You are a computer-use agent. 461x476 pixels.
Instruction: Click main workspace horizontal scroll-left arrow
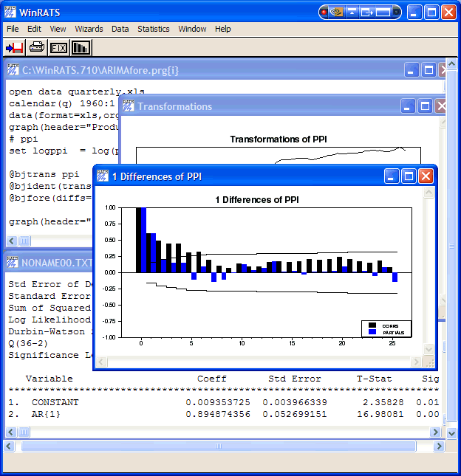pos(9,446)
